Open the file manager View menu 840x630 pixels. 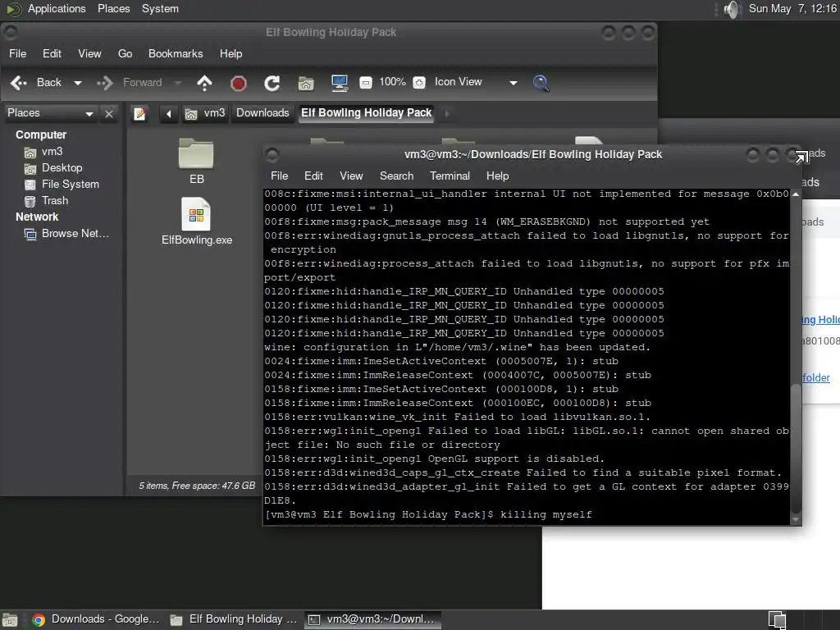click(89, 53)
